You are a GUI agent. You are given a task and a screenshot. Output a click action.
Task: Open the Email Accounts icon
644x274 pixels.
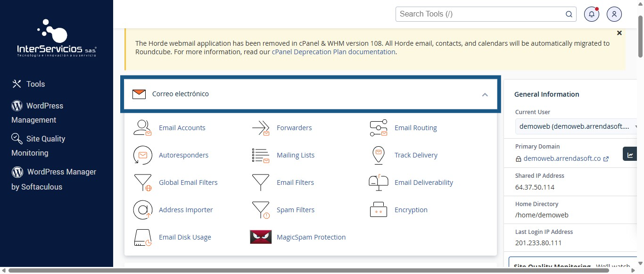click(142, 128)
